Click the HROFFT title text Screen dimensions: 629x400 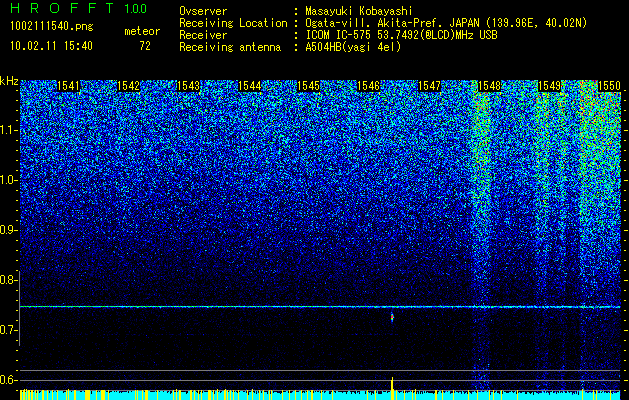[62, 8]
